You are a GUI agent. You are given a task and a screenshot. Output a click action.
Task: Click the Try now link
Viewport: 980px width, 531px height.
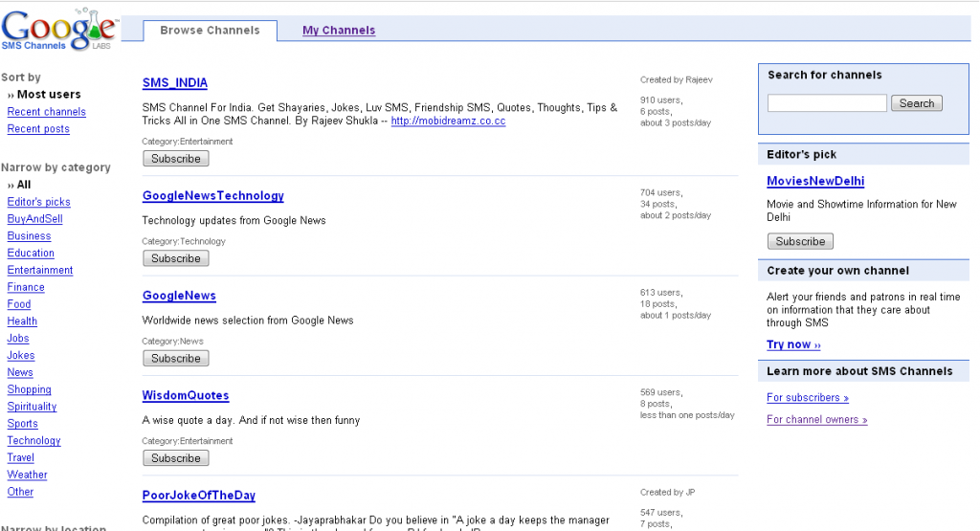tap(793, 344)
